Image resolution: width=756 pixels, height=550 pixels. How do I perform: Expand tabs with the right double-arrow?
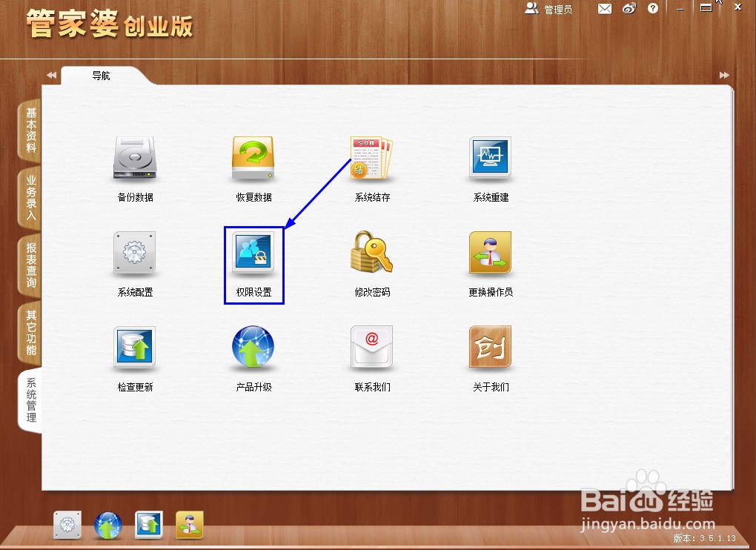tap(724, 75)
